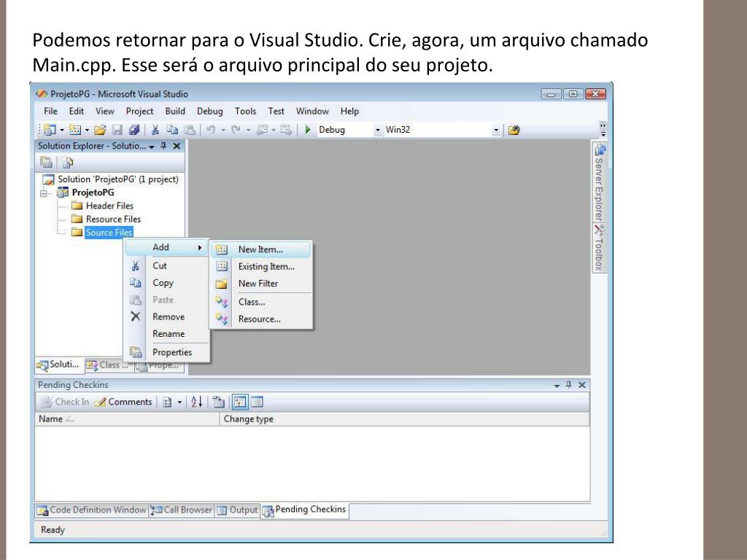The image size is (747, 560).
Task: Collapse the ProjetoPG project tree node
Action: point(44,193)
